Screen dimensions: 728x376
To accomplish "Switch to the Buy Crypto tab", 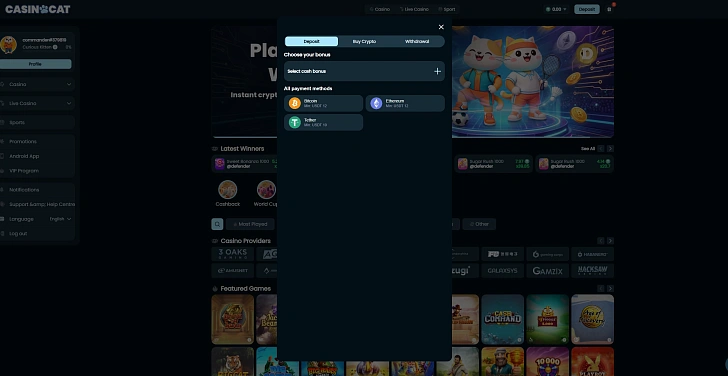I will 364,41.
